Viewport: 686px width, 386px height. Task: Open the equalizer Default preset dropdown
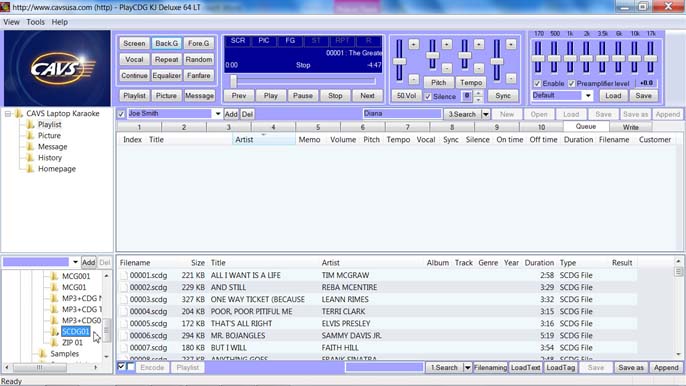[x=588, y=95]
